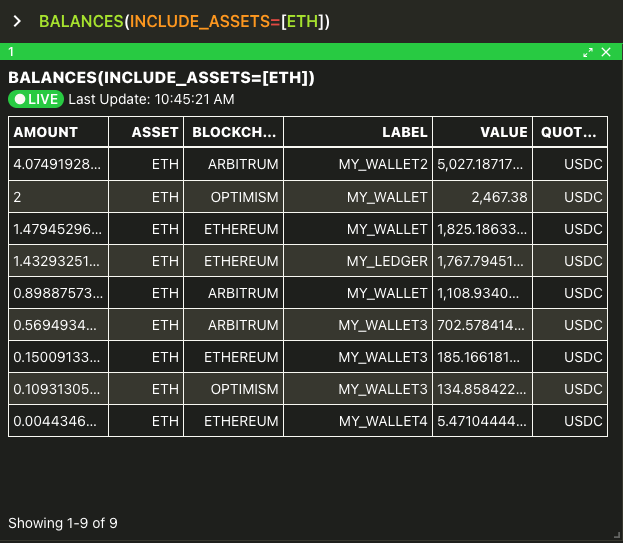Click the panel resize handle at bottom corner
The width and height of the screenshot is (623, 543).
tap(617, 536)
